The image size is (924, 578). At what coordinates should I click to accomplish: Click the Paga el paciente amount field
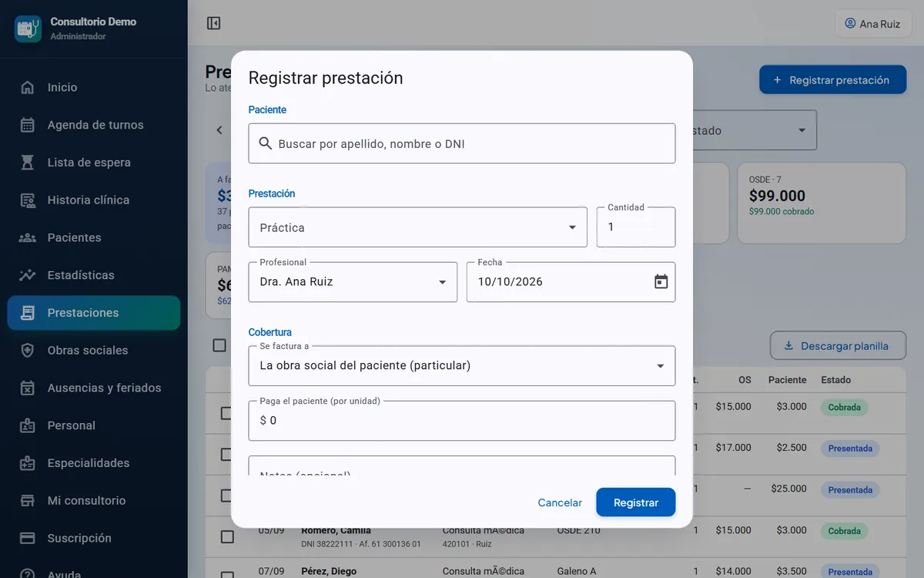462,421
